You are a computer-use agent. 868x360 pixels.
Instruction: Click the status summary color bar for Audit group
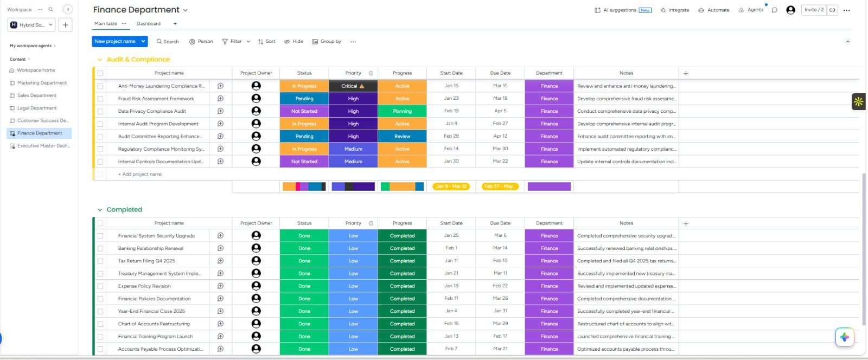point(304,187)
